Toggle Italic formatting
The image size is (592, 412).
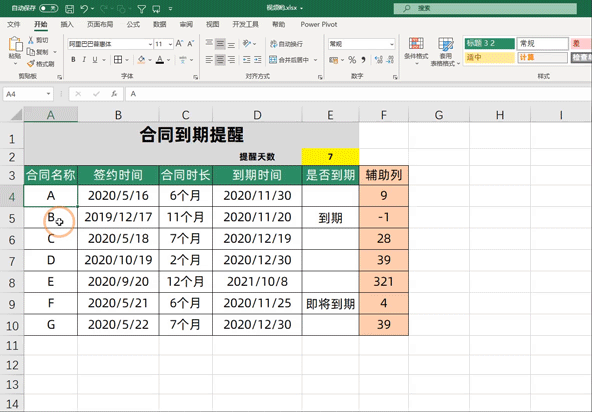(x=84, y=60)
